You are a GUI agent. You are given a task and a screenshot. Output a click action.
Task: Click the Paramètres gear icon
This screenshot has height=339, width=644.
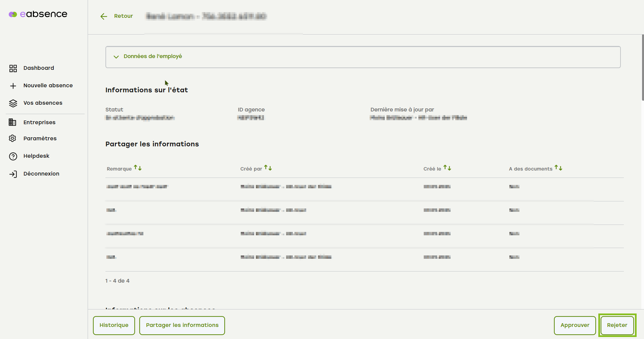tap(12, 139)
